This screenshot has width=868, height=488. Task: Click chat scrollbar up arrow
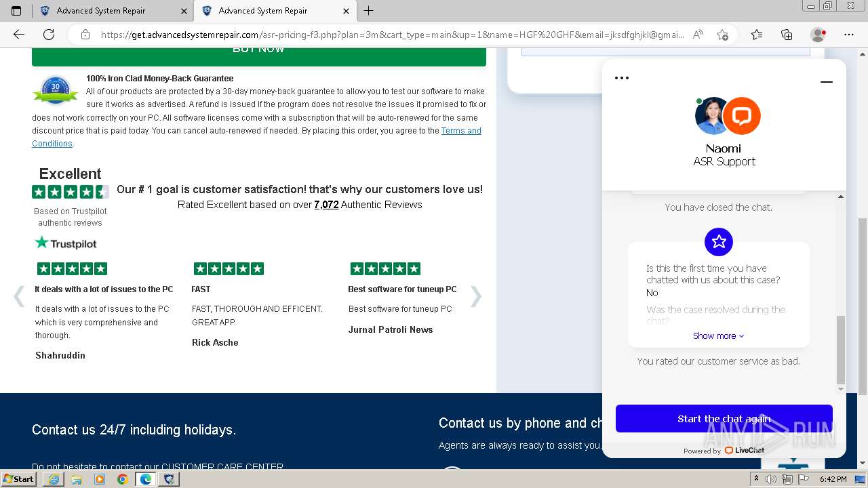click(841, 197)
